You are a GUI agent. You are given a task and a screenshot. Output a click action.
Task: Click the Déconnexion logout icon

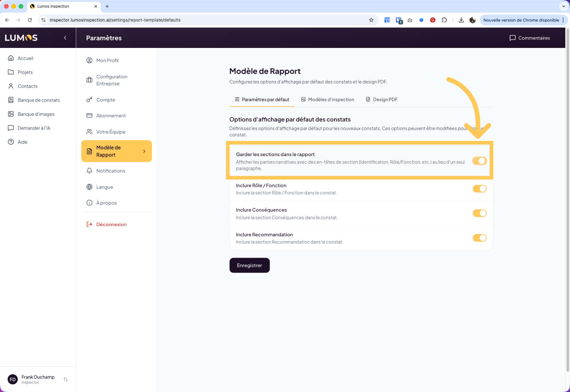(x=89, y=224)
